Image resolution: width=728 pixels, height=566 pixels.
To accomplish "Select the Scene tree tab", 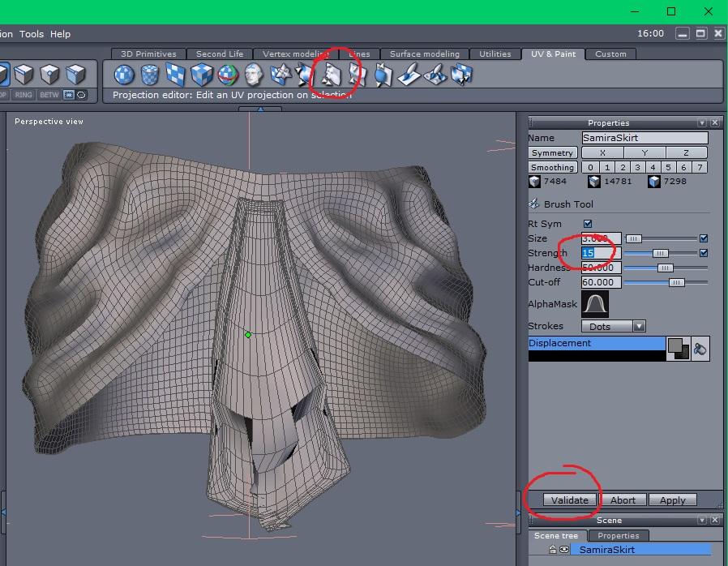I will coord(556,536).
